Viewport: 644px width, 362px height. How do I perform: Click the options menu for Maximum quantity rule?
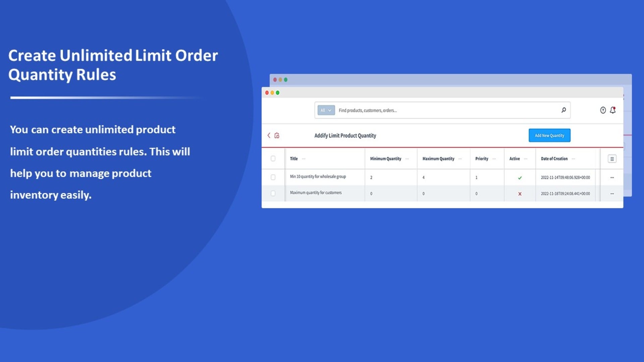click(x=612, y=193)
